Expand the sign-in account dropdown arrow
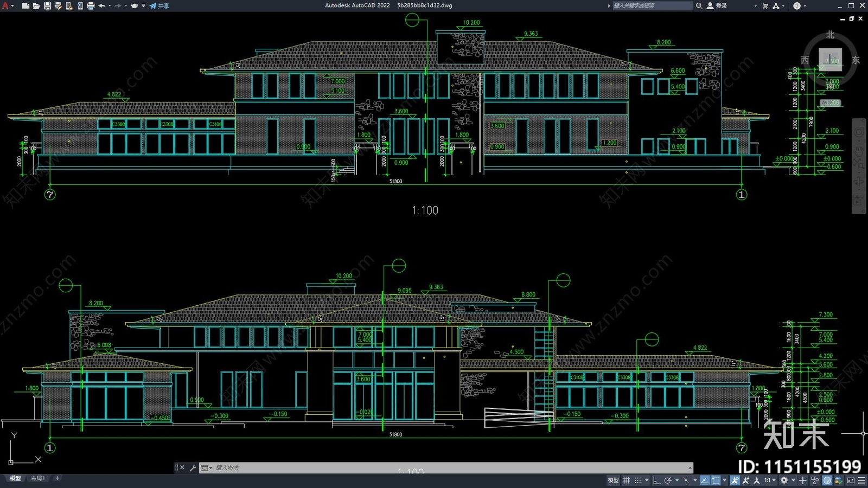The height and width of the screenshot is (488, 868). coord(755,6)
